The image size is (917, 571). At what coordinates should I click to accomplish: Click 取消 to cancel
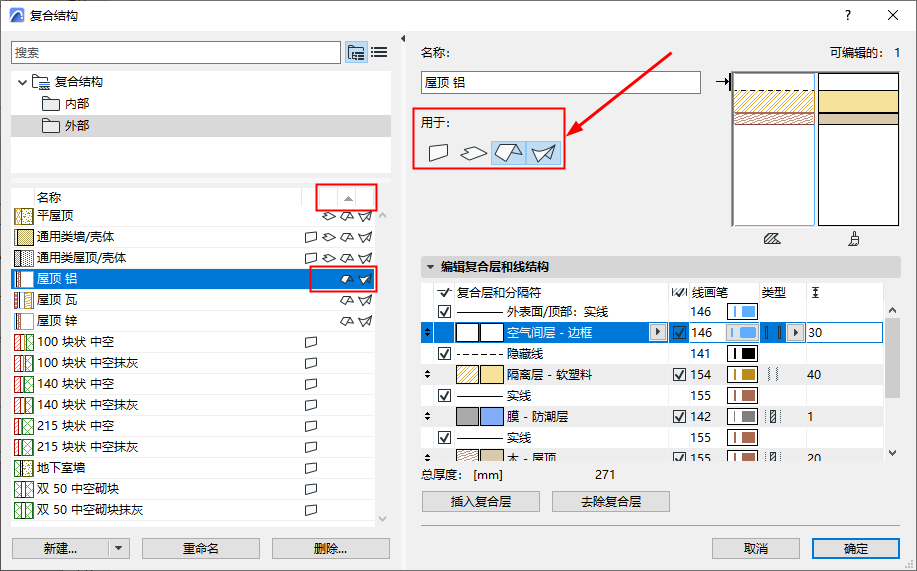[x=756, y=549]
